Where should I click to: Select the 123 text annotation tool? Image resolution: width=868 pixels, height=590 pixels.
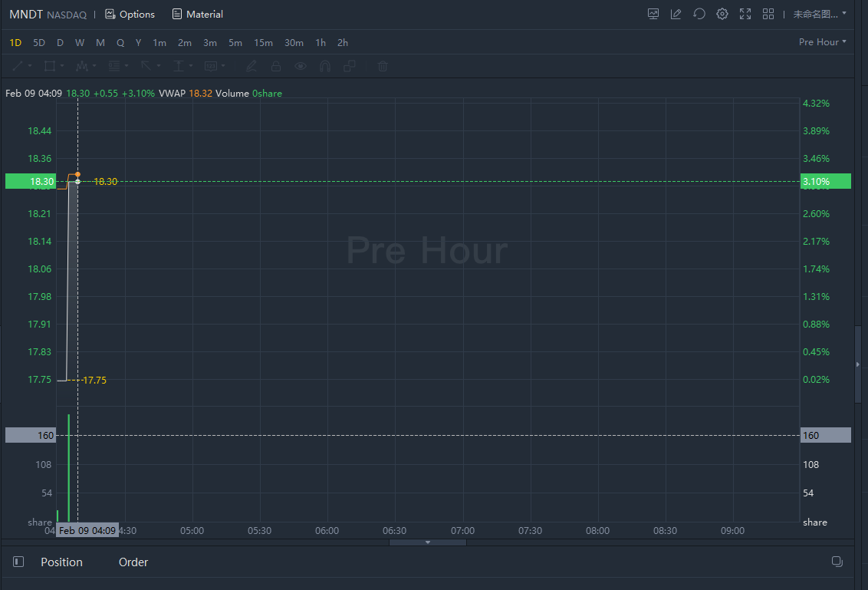point(210,67)
